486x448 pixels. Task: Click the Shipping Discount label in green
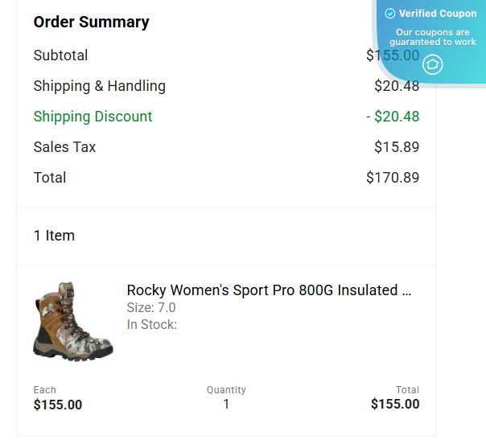(93, 117)
